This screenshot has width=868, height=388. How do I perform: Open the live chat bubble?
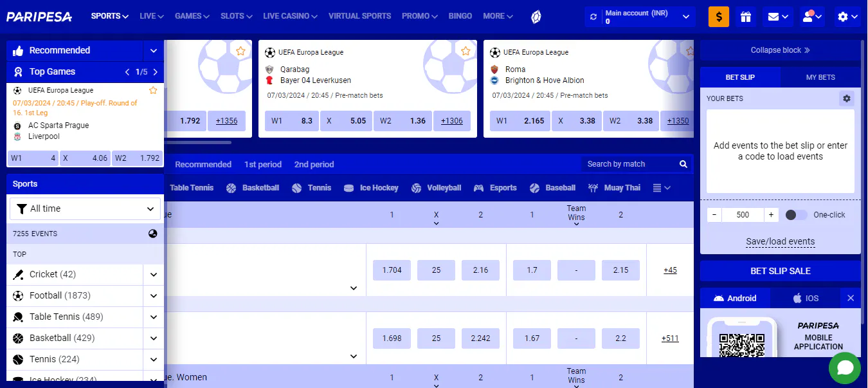845,368
